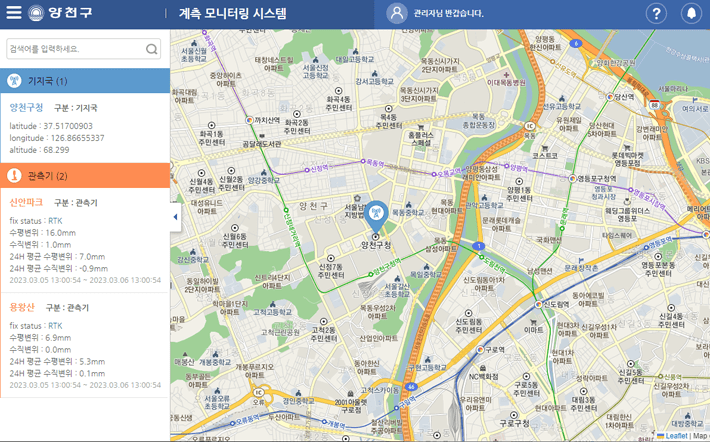Click the 서울남부지방법원 court marker icon
Screen dimensions: 710x443
[x=357, y=198]
